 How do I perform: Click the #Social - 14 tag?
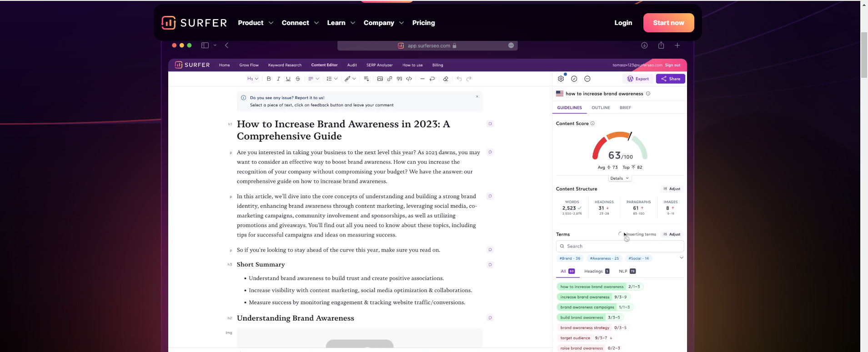[x=638, y=258]
